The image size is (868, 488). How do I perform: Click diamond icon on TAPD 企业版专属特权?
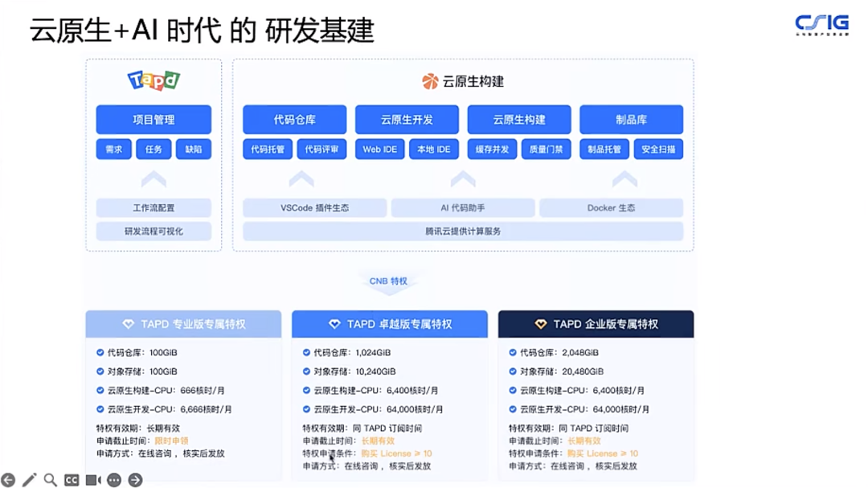pos(541,324)
